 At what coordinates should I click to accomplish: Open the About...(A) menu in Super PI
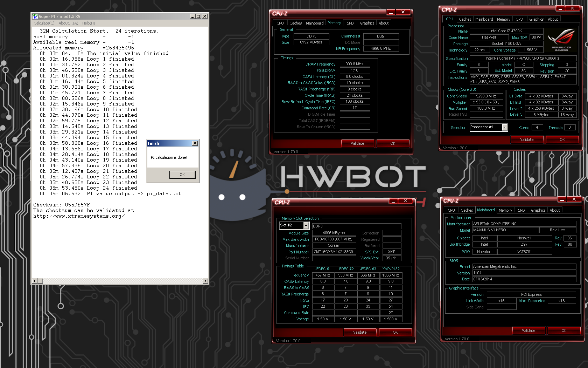point(68,23)
